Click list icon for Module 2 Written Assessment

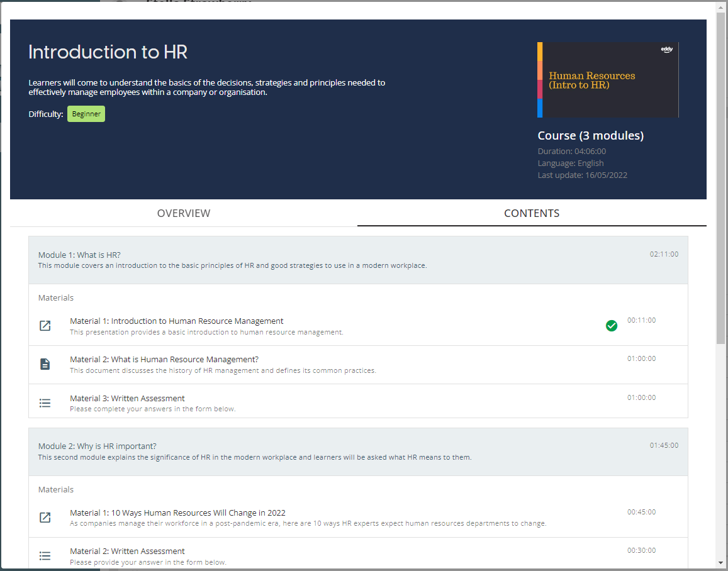click(x=45, y=556)
